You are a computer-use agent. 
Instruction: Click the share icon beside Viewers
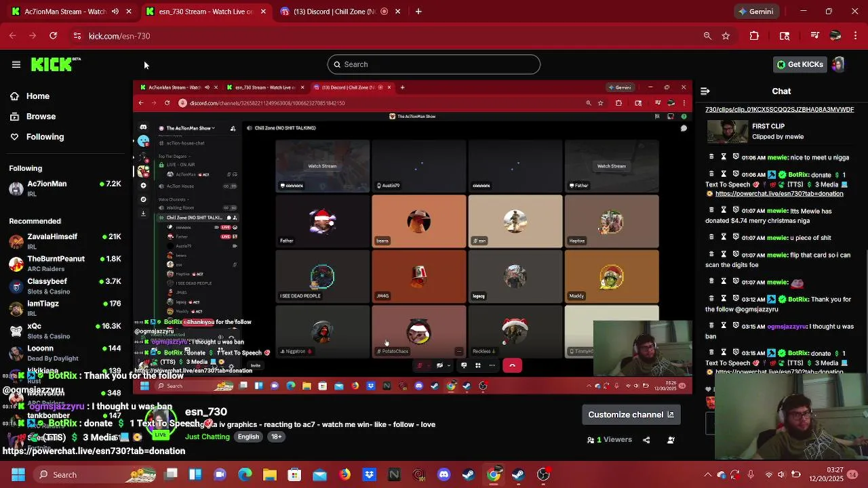point(646,440)
